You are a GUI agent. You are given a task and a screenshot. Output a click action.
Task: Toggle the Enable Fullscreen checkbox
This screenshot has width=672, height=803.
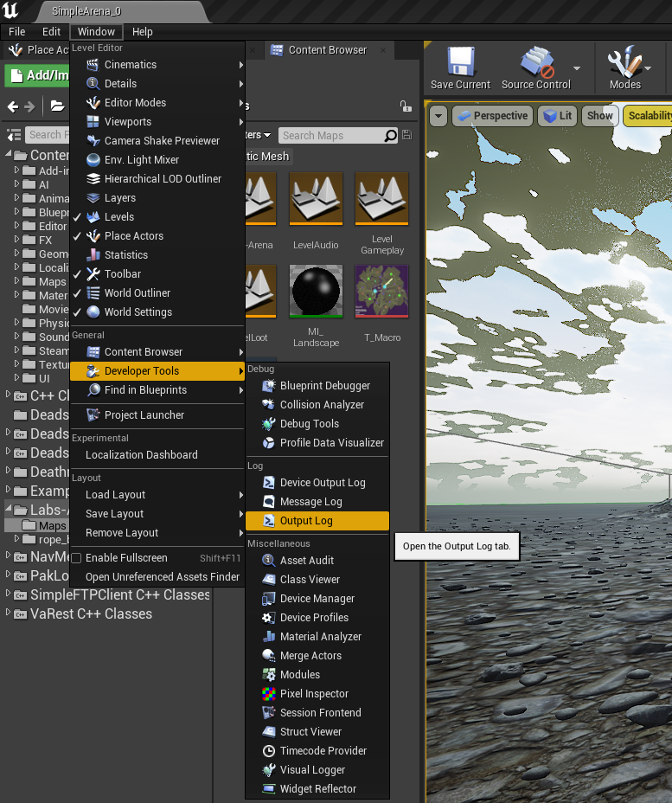tap(76, 558)
